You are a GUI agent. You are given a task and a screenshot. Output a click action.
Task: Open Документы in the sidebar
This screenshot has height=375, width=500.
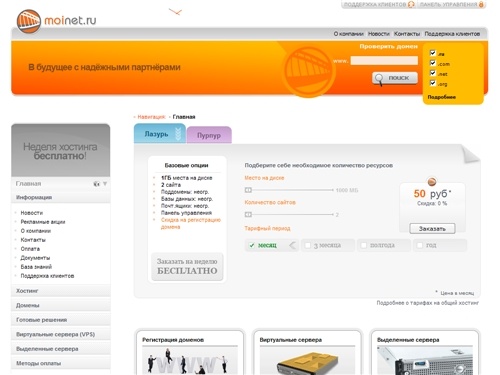pos(35,258)
